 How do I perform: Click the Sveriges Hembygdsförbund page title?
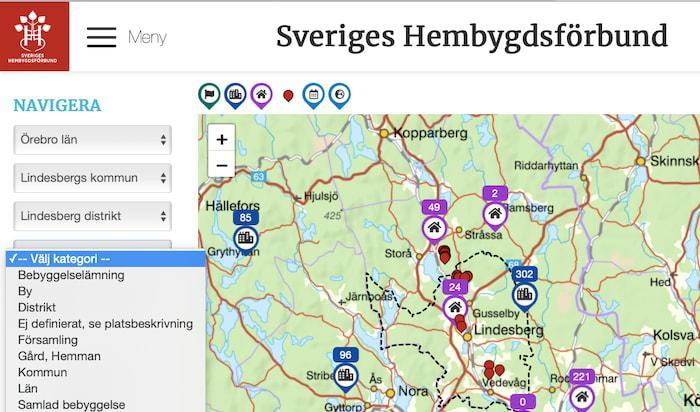point(472,36)
